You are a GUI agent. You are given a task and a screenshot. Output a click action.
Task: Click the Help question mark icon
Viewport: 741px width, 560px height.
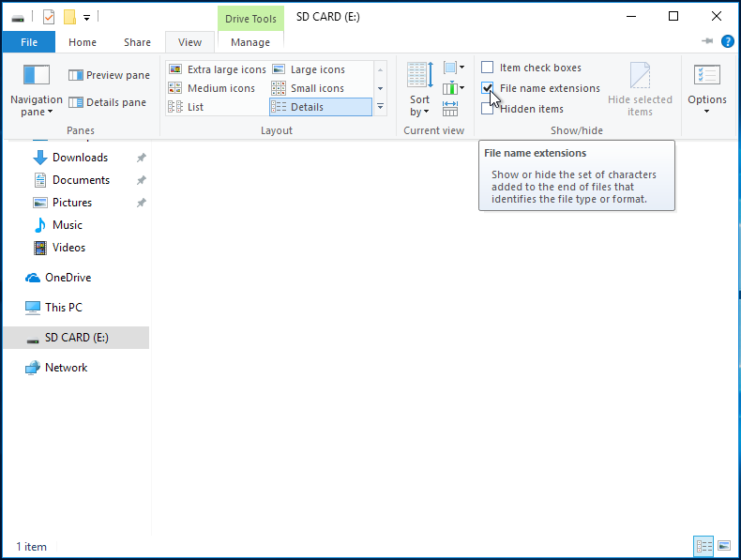727,42
